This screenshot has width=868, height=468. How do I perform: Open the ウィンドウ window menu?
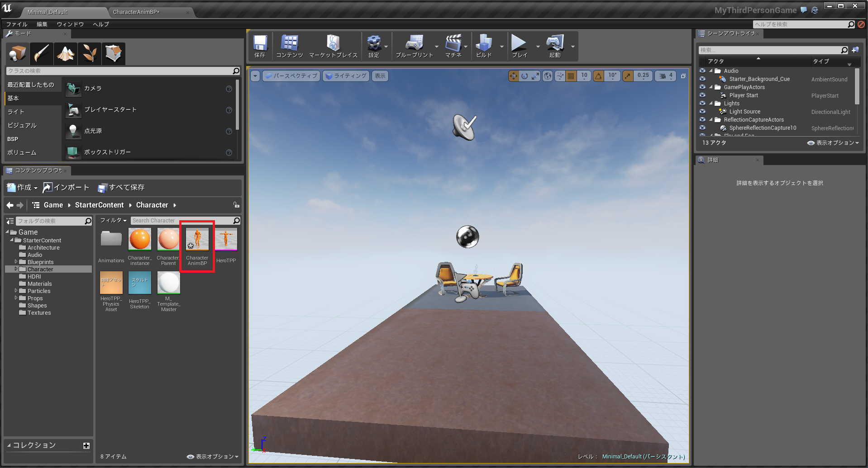point(70,24)
